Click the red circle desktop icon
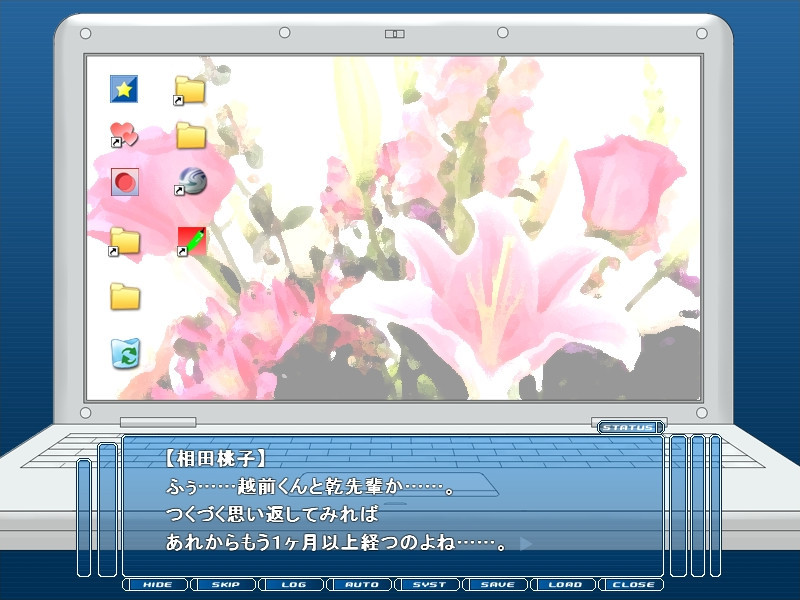Viewport: 800px width, 600px height. coord(124,182)
